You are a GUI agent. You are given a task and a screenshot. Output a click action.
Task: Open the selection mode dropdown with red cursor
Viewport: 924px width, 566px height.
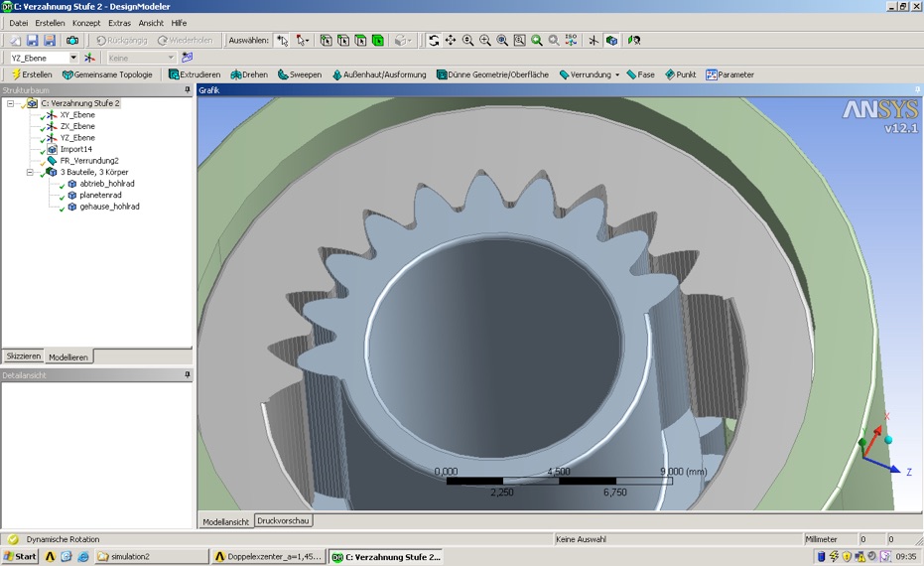point(303,40)
